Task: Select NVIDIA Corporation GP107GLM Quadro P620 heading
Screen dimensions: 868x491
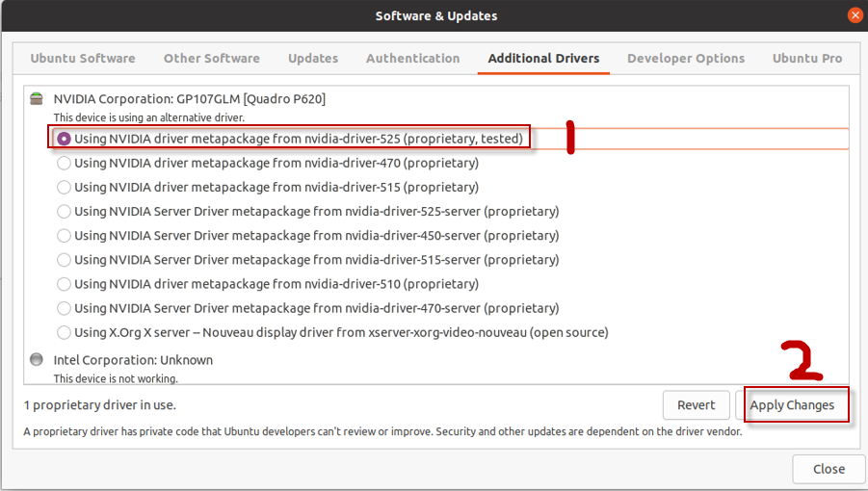Action: click(x=190, y=99)
